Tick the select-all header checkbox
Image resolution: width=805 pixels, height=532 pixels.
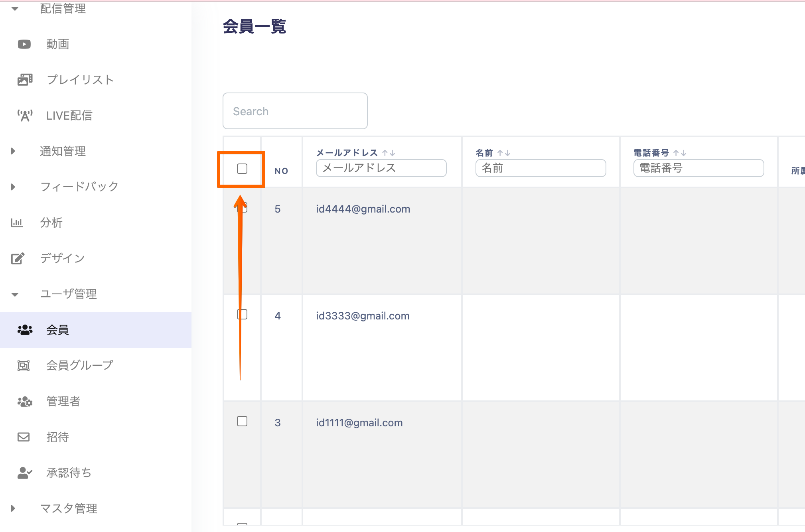[242, 169]
